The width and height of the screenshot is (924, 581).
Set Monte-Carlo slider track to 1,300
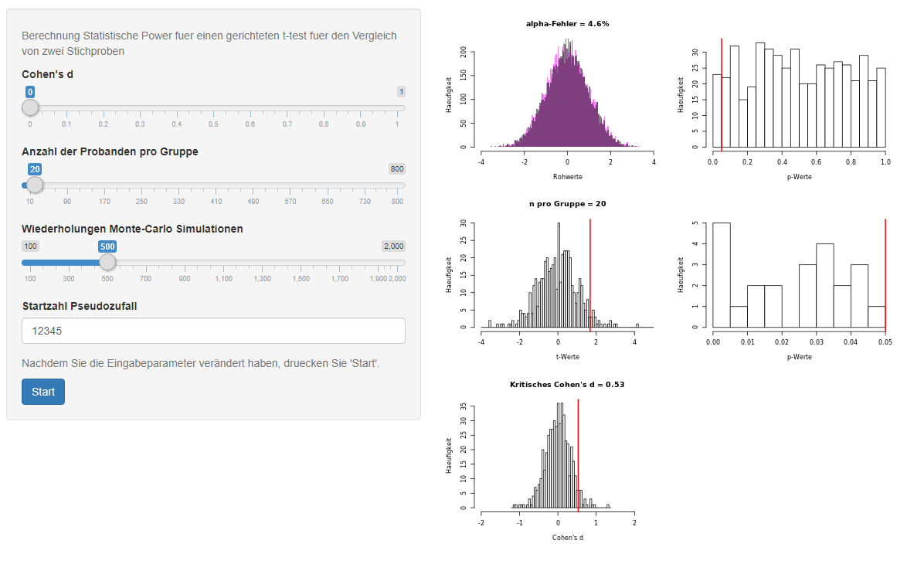click(263, 262)
